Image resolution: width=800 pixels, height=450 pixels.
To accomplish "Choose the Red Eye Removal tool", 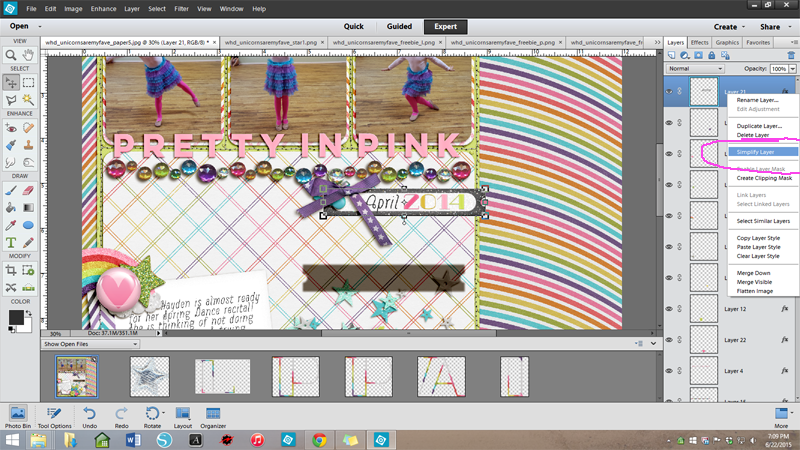I will (x=11, y=128).
